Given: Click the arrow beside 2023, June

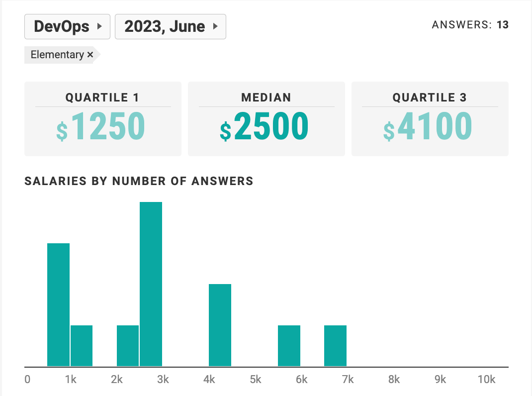Looking at the screenshot, I should (215, 26).
